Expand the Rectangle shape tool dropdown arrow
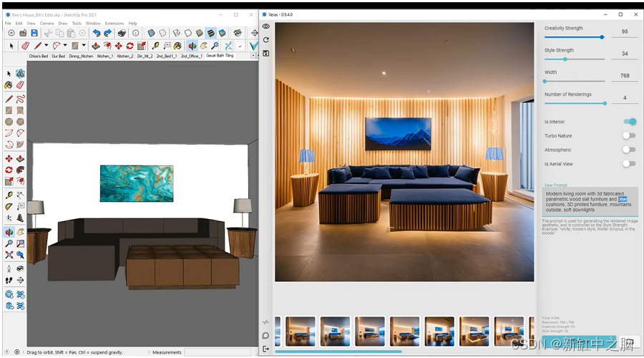644x358 pixels. click(x=83, y=46)
